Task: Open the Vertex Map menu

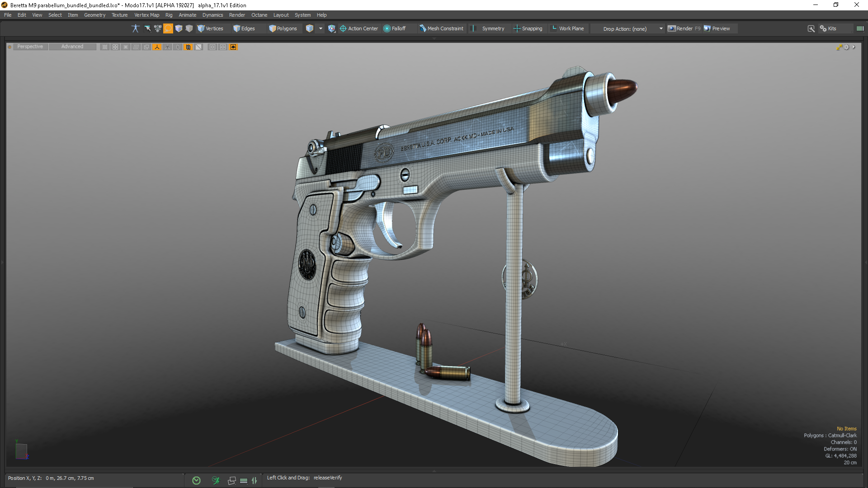Action: pyautogui.click(x=146, y=15)
